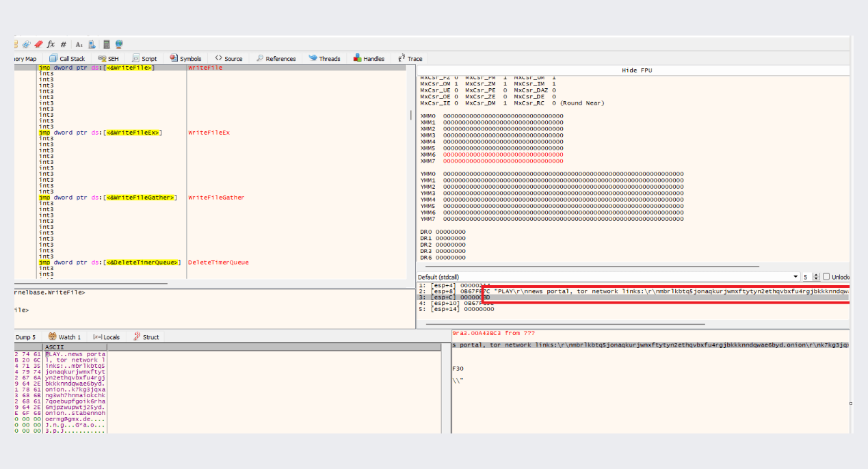This screenshot has height=469, width=868.
Task: Open the Watch 1 tab
Action: tap(65, 337)
